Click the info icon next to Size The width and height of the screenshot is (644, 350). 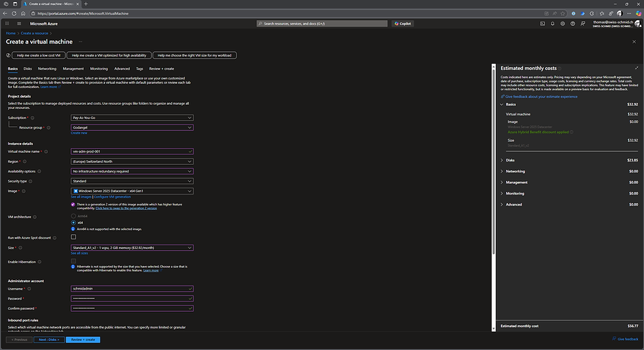click(x=20, y=248)
